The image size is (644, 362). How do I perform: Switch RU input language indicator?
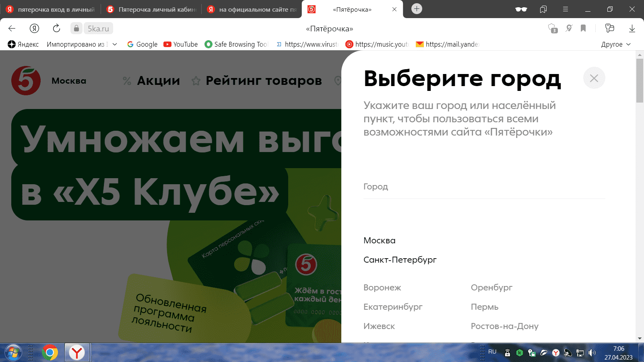[x=492, y=352]
